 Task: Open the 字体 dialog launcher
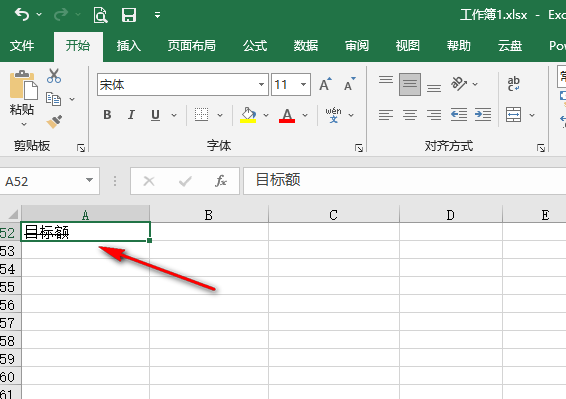[x=359, y=148]
